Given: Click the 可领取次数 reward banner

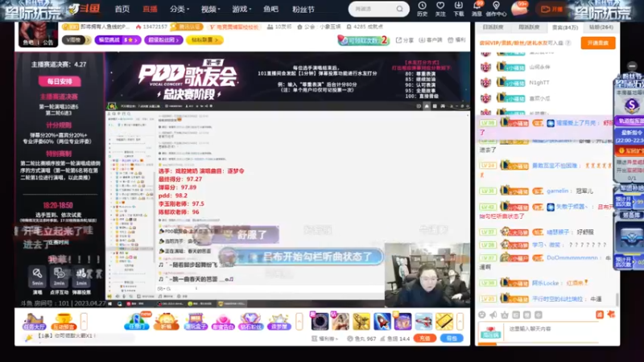Looking at the screenshot, I should pos(363,39).
